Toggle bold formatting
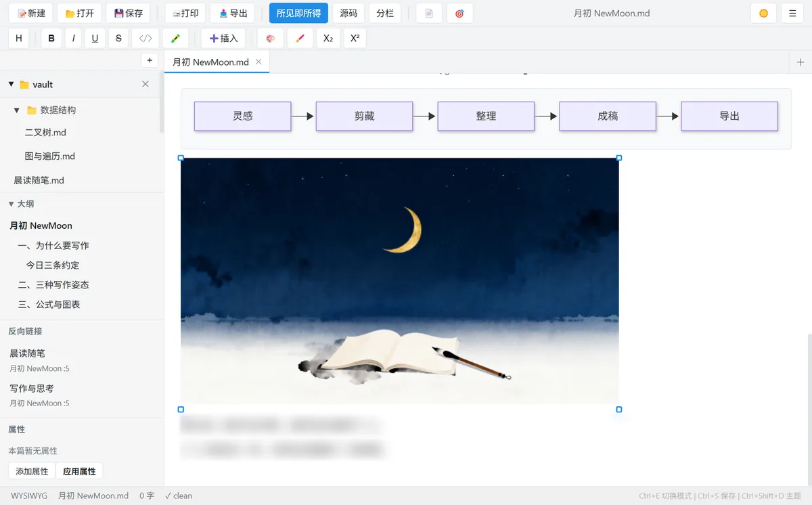Image resolution: width=812 pixels, height=505 pixels. tap(51, 39)
